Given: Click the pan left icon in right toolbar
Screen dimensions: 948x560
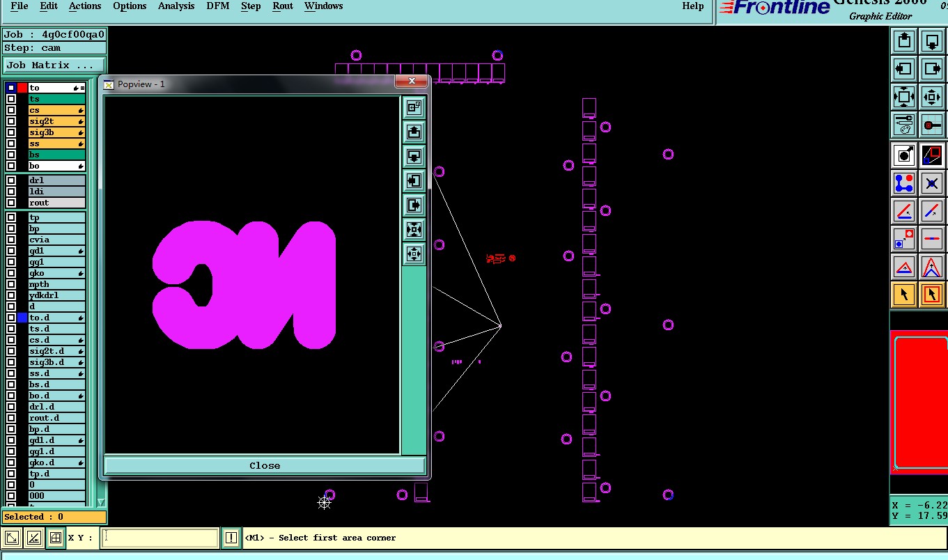Looking at the screenshot, I should tap(904, 68).
